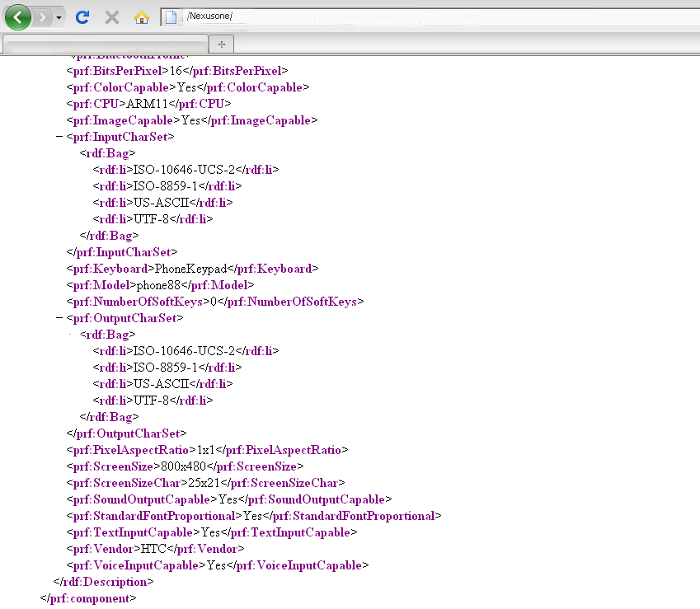The width and height of the screenshot is (700, 609).
Task: Click ISO-10646-UCS-2 entry under OutputCharSet
Action: coord(185,351)
